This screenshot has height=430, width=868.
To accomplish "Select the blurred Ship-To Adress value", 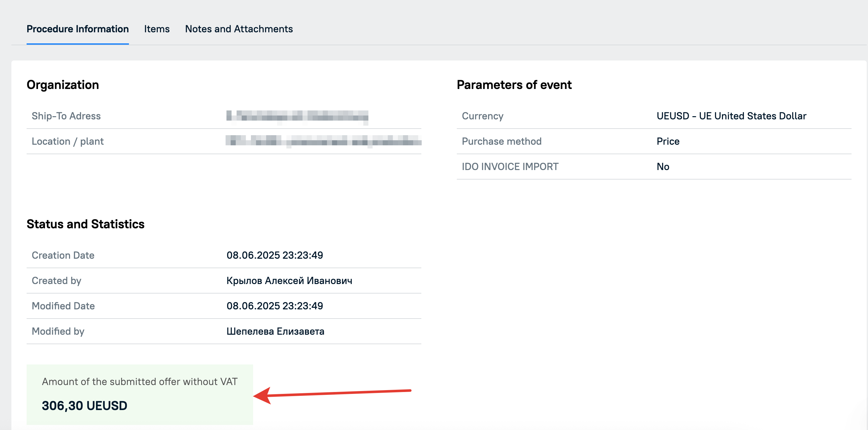I will tap(297, 116).
